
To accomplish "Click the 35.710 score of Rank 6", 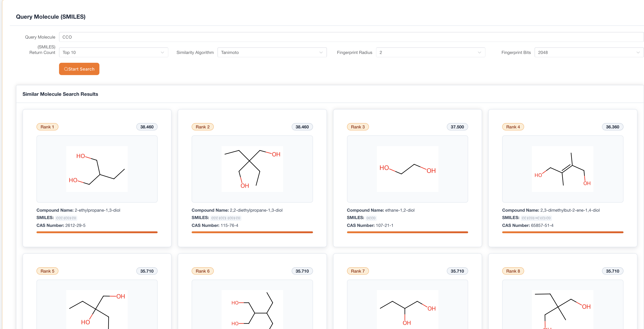I will [302, 271].
